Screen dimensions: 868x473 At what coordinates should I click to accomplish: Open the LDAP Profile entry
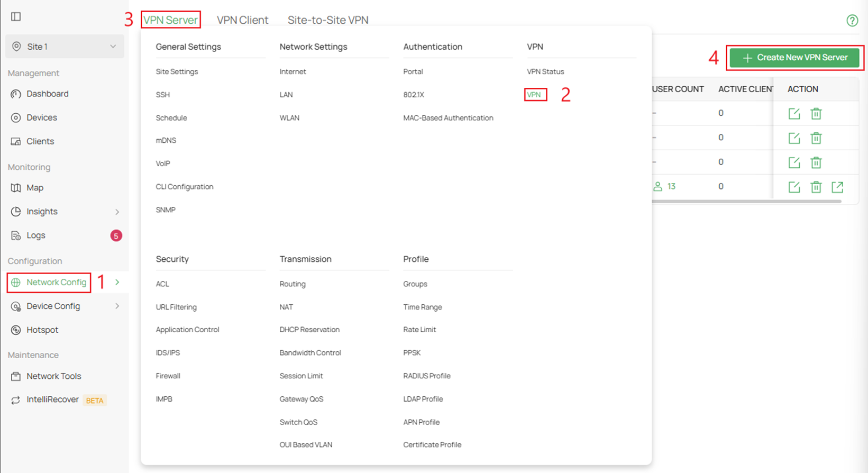tap(423, 399)
